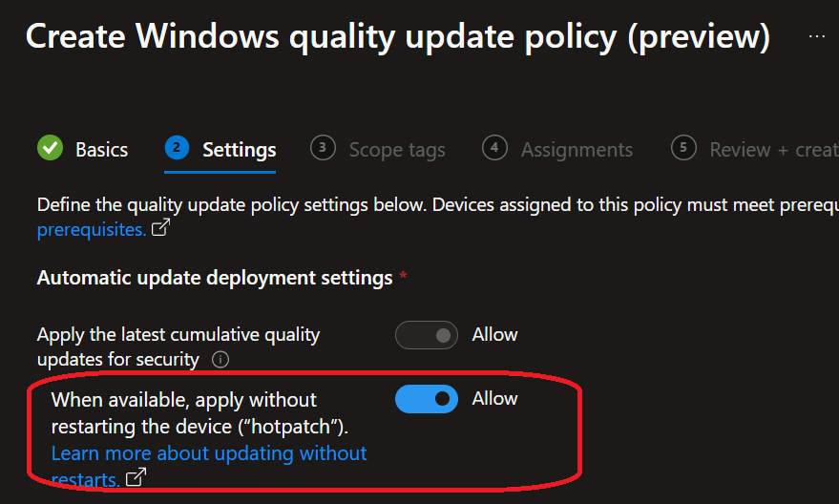Viewport: 839px width, 504px height.
Task: Open the Assignments tab
Action: (577, 150)
